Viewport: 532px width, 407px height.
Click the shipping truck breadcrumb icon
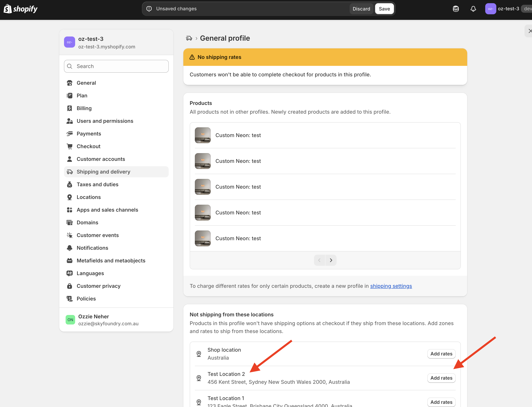[189, 38]
